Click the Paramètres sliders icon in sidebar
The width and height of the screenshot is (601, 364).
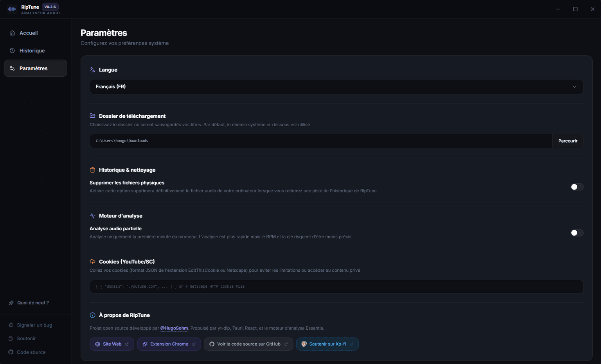pyautogui.click(x=13, y=68)
